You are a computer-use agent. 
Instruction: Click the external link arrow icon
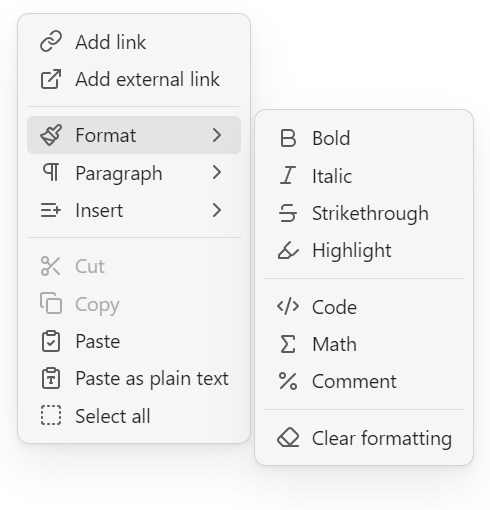pos(51,79)
